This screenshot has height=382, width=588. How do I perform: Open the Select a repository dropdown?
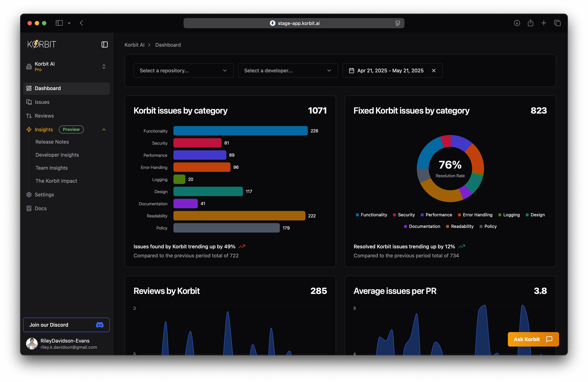tap(184, 71)
